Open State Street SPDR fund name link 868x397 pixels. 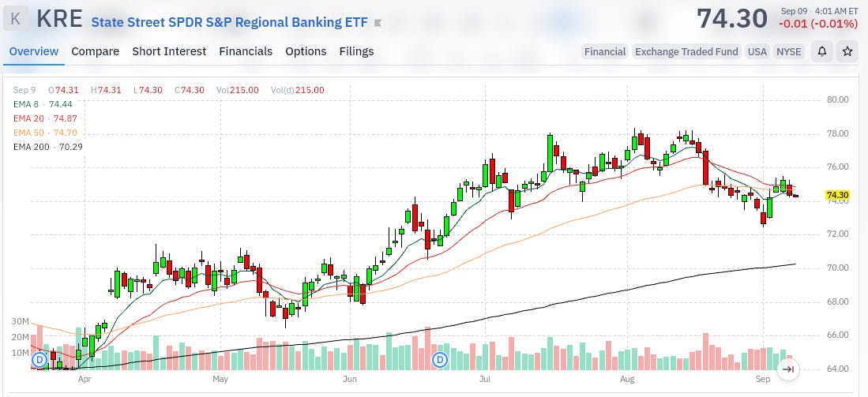coord(229,22)
